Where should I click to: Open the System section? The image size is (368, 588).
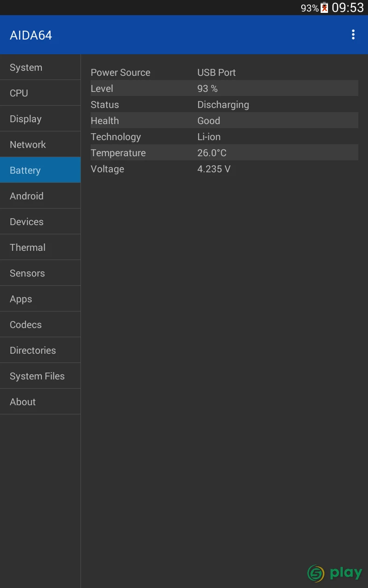click(40, 68)
